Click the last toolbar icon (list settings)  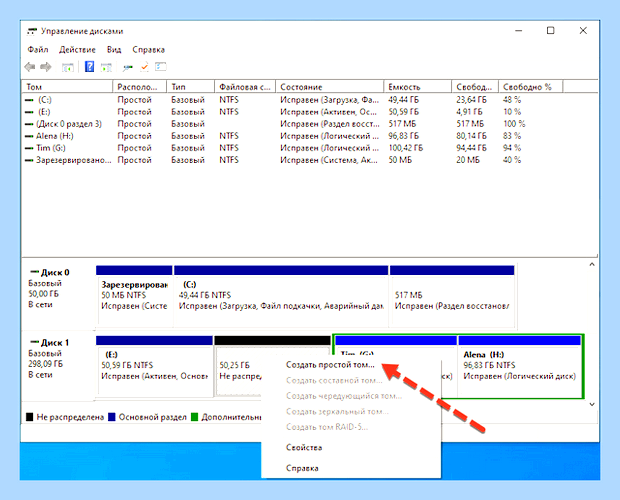point(161,67)
